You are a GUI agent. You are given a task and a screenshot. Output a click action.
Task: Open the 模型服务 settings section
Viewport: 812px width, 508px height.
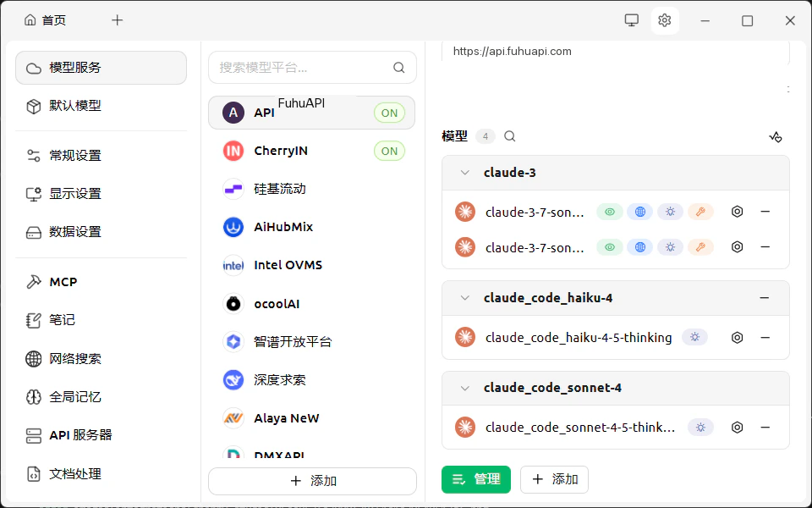pos(101,68)
